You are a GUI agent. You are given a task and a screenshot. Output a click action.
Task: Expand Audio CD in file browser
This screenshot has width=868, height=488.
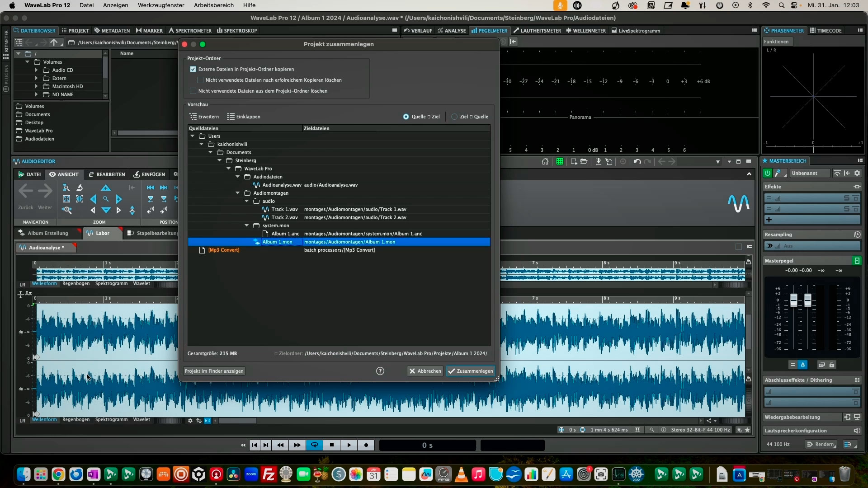click(x=36, y=70)
